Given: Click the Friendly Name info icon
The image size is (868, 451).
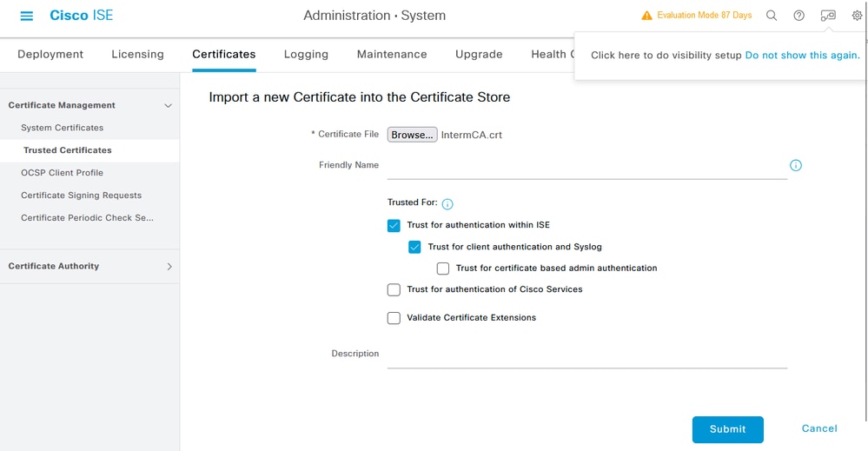Looking at the screenshot, I should pyautogui.click(x=796, y=165).
